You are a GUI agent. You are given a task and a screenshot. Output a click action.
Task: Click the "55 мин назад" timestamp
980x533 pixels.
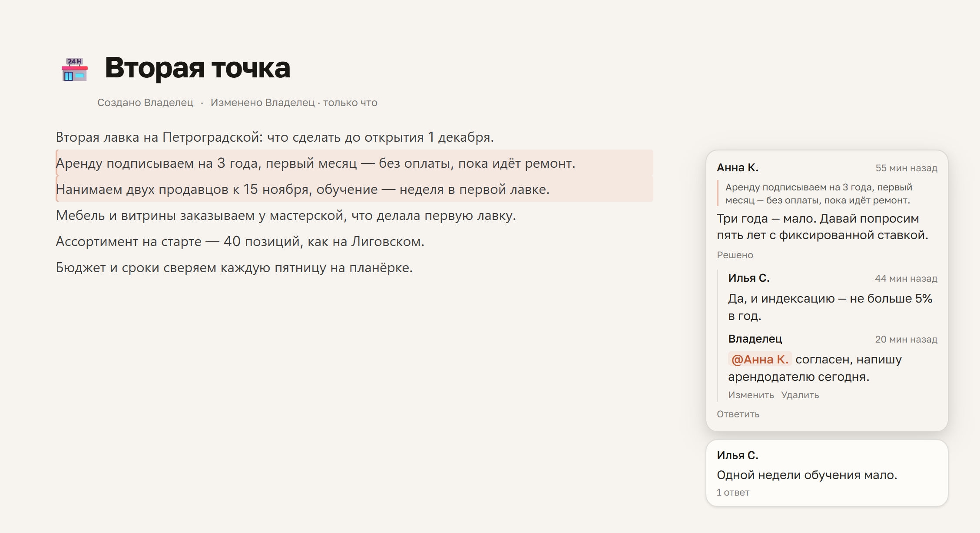pyautogui.click(x=906, y=168)
